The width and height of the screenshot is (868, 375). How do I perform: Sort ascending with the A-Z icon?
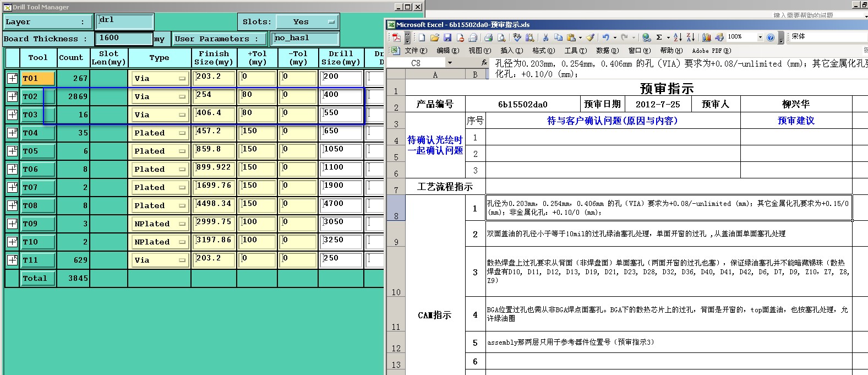point(678,37)
